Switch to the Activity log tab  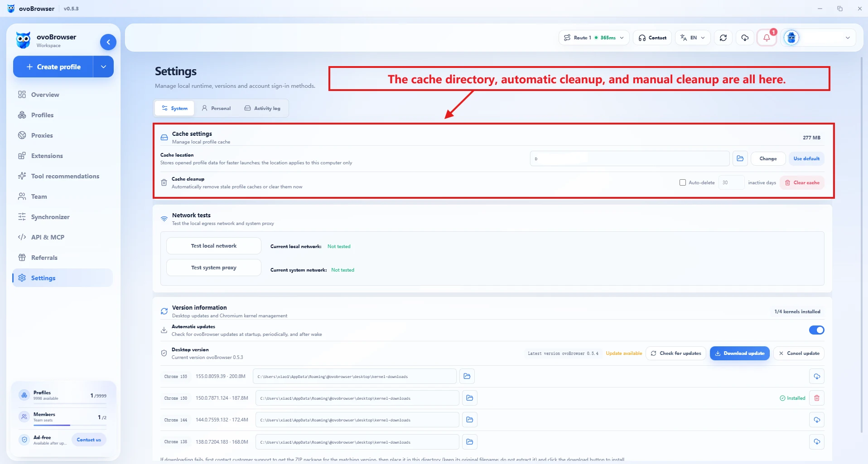(x=262, y=108)
